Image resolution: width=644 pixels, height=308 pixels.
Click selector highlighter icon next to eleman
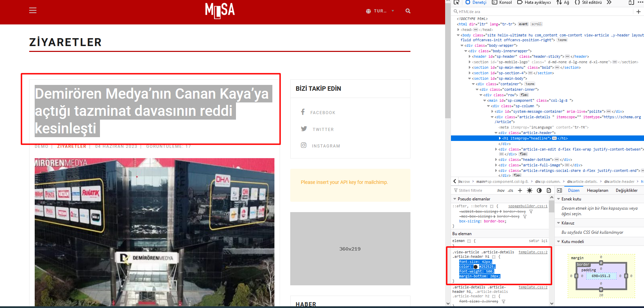point(469,241)
